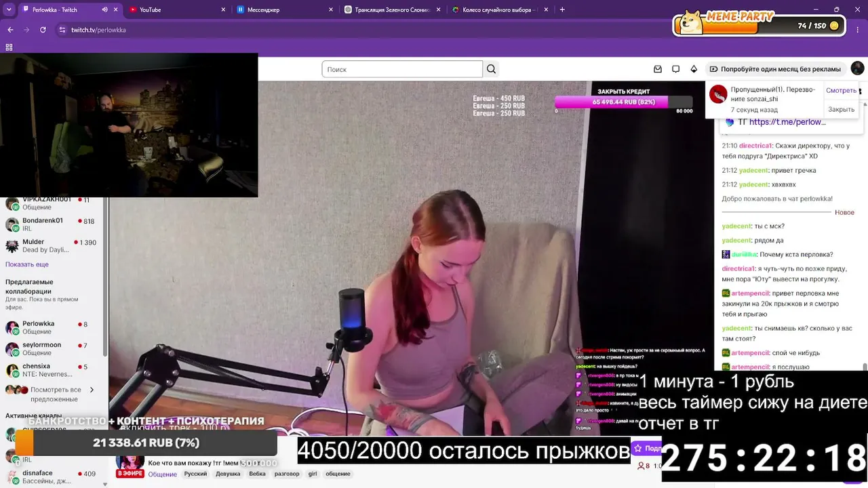
Task: Mute the Perlowkka Twitch tab audio
Action: tap(104, 9)
